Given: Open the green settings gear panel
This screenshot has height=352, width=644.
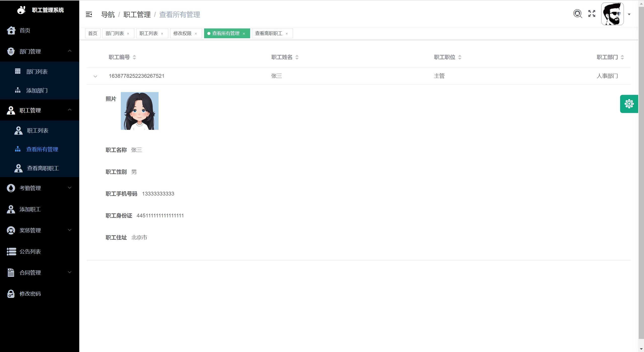Looking at the screenshot, I should (x=629, y=104).
